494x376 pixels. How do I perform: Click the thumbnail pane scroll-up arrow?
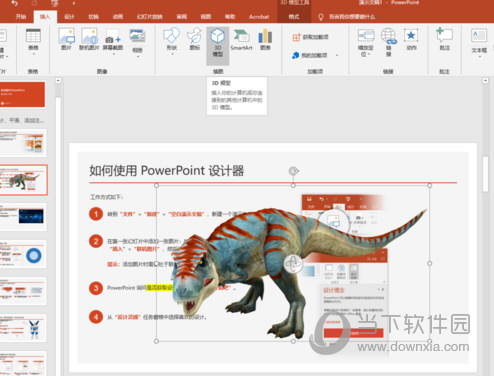point(58,80)
